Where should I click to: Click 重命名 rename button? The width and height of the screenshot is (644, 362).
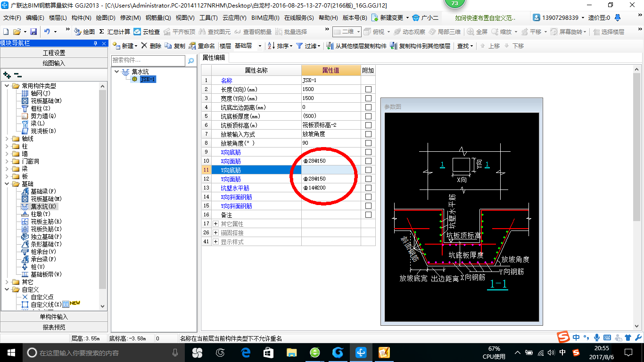pos(202,46)
